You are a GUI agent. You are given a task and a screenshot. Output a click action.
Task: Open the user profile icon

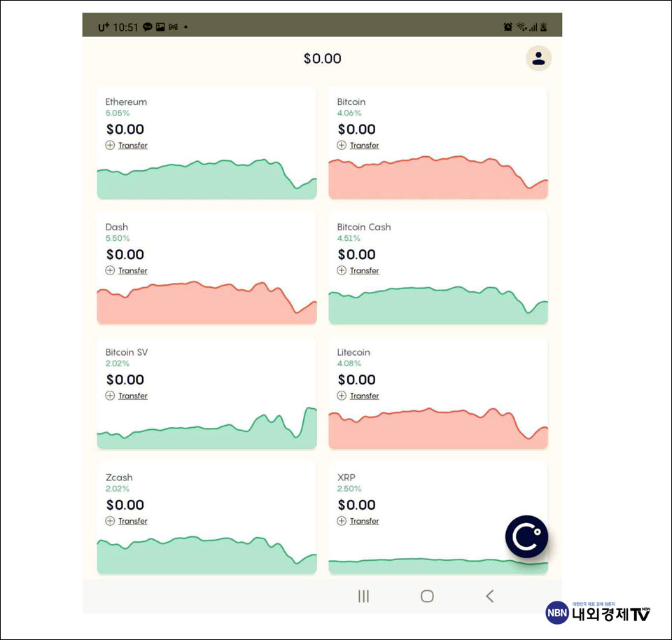538,59
